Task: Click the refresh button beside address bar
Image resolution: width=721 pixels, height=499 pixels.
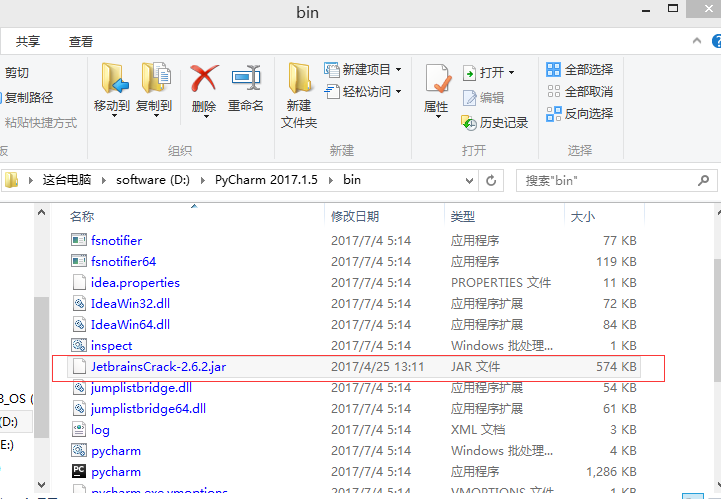Action: [491, 180]
